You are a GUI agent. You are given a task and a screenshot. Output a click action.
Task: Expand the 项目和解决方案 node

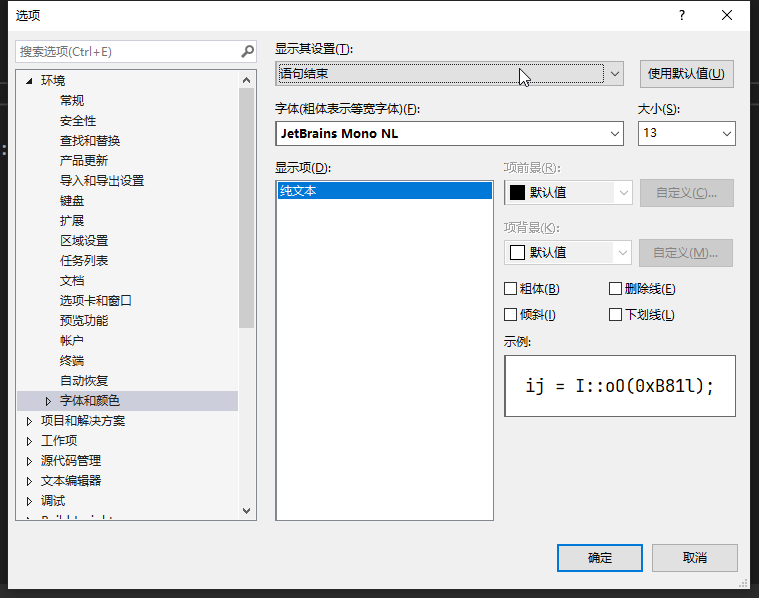click(29, 421)
